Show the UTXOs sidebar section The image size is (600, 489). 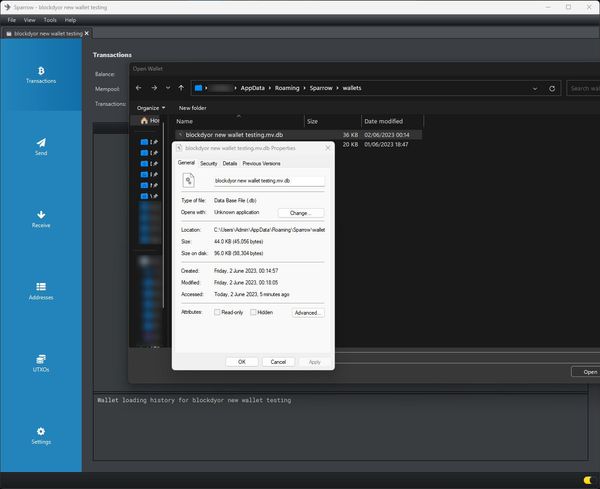[x=41, y=362]
